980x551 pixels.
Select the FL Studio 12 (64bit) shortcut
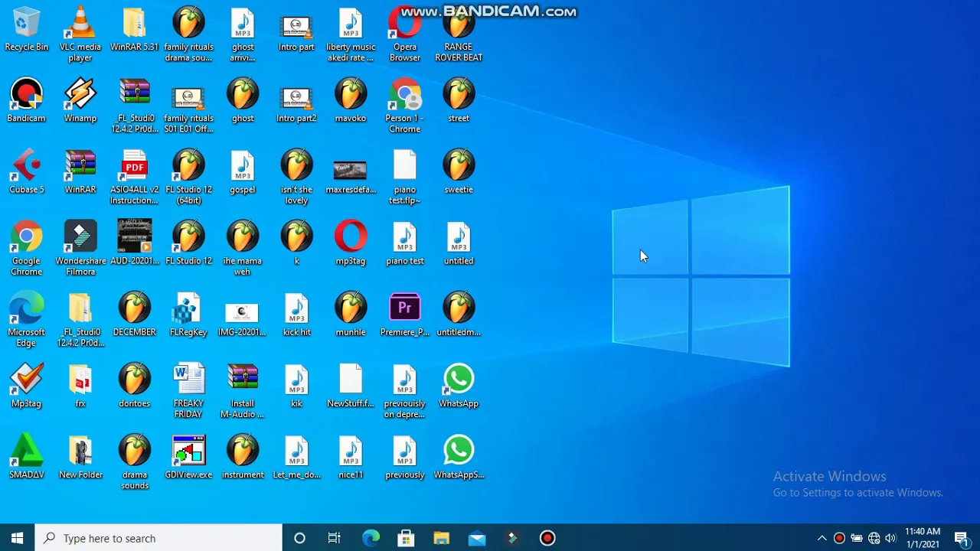pyautogui.click(x=188, y=177)
